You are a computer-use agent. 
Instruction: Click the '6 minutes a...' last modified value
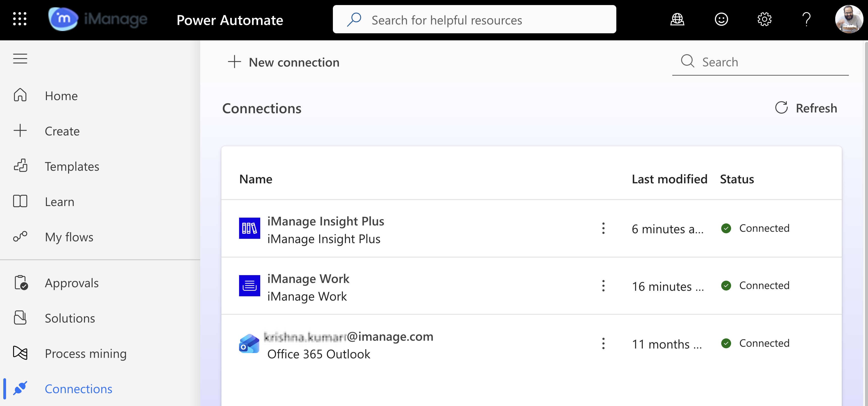[x=668, y=229]
